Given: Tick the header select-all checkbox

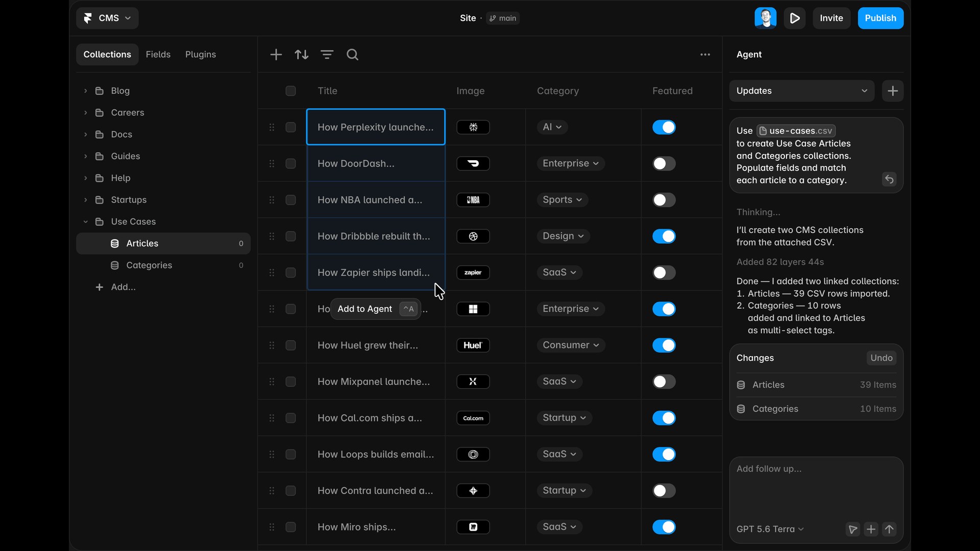Looking at the screenshot, I should (x=290, y=91).
